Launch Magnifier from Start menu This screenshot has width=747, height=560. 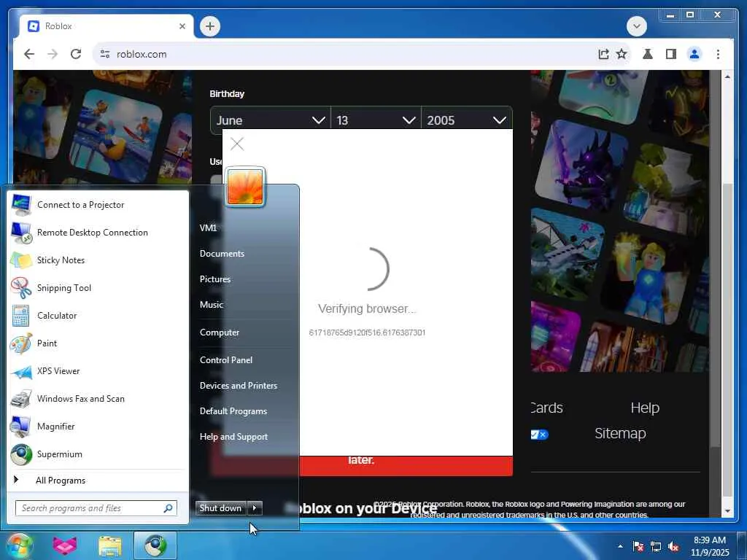pyautogui.click(x=98, y=426)
